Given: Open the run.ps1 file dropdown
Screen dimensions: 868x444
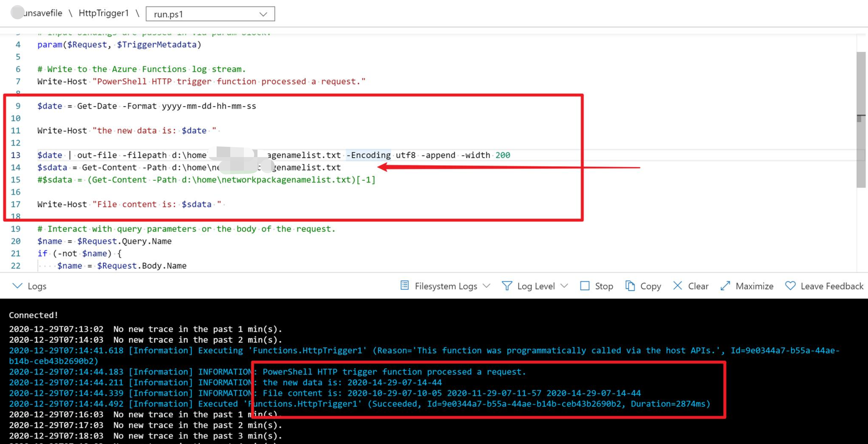Looking at the screenshot, I should point(210,14).
